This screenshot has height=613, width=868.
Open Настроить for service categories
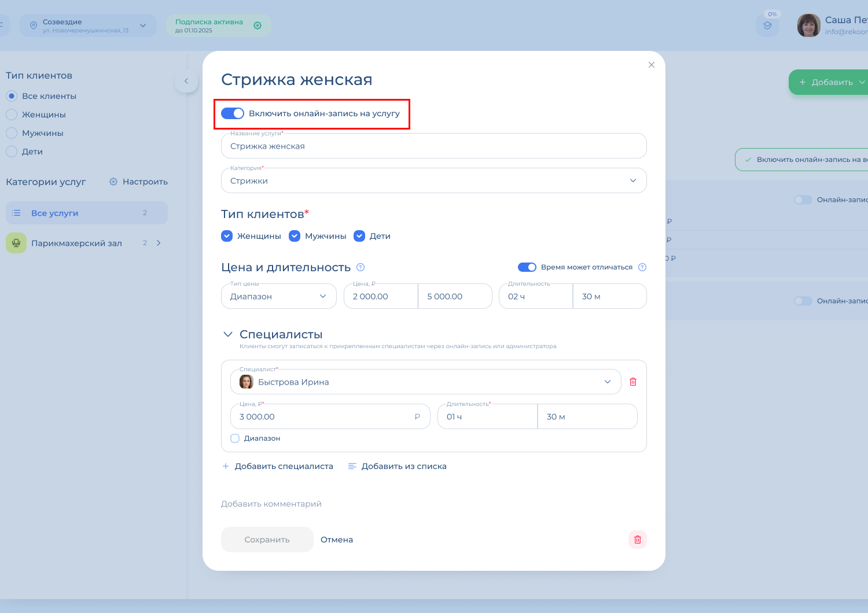[x=138, y=182]
